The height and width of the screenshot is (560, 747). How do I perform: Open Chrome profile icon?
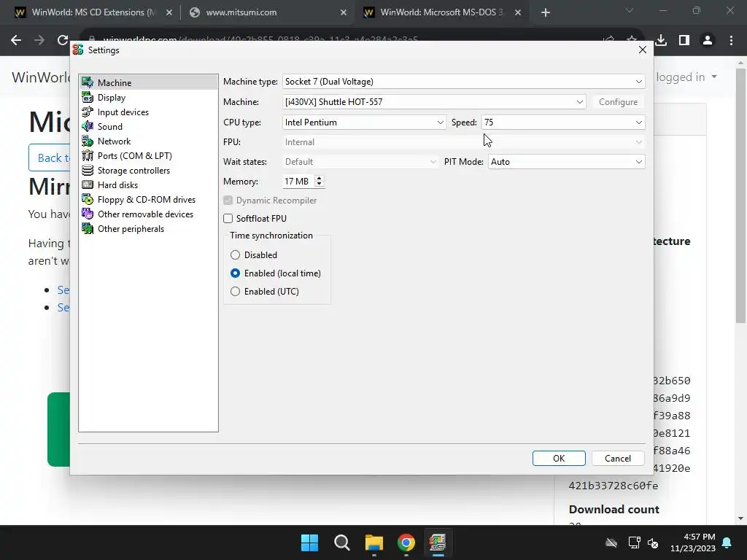pos(708,41)
